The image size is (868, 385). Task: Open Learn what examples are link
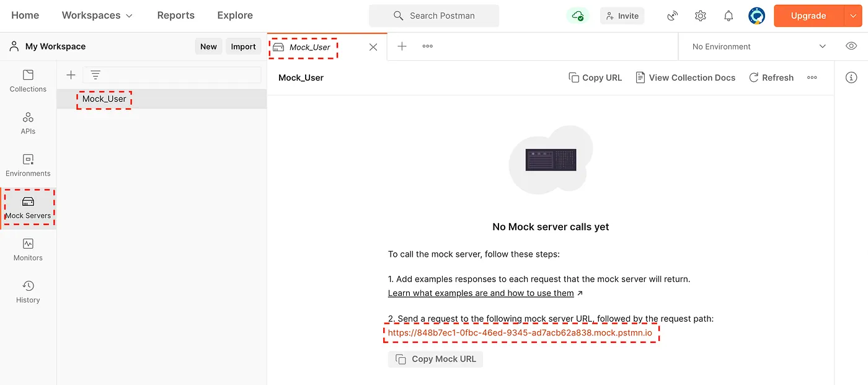481,293
